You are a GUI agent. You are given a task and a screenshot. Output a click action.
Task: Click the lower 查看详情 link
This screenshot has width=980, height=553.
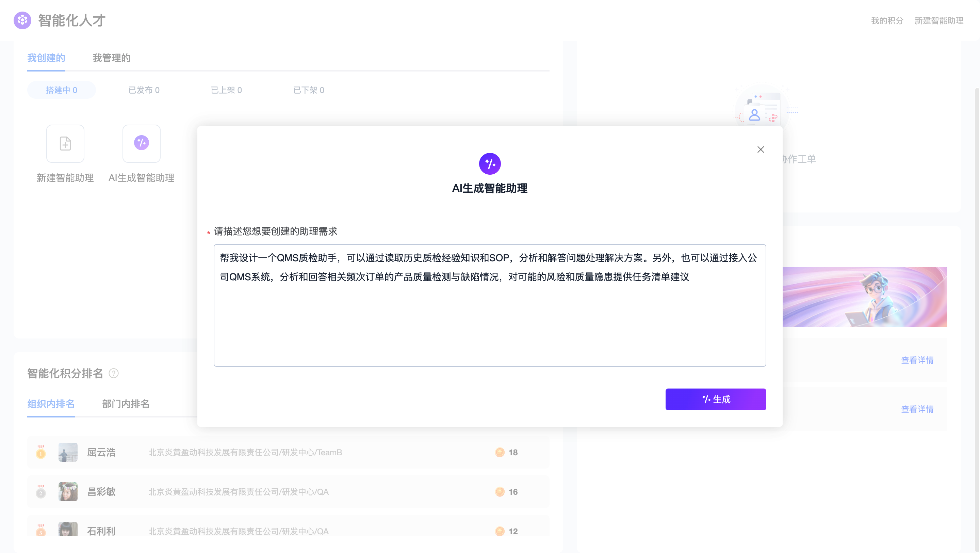pos(917,409)
